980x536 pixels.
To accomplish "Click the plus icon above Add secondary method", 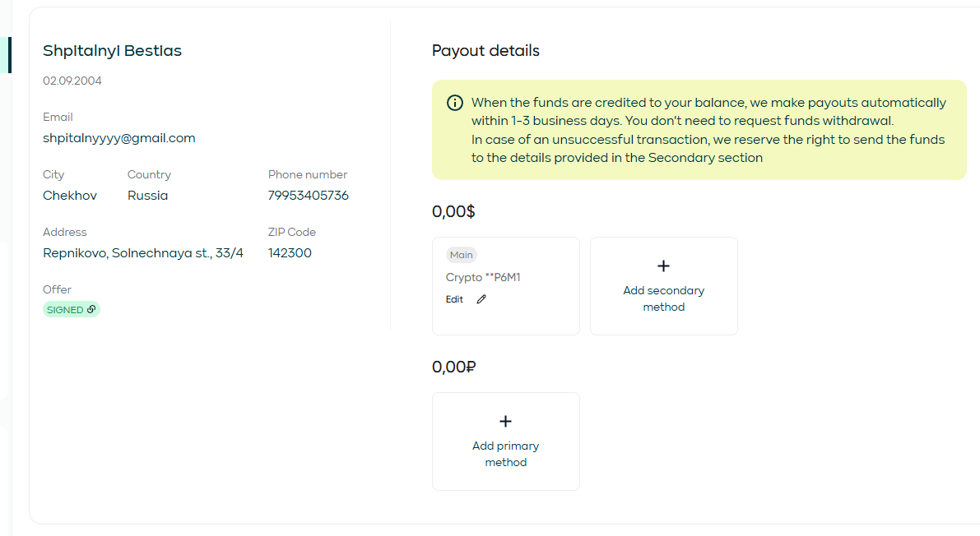I will click(x=664, y=266).
